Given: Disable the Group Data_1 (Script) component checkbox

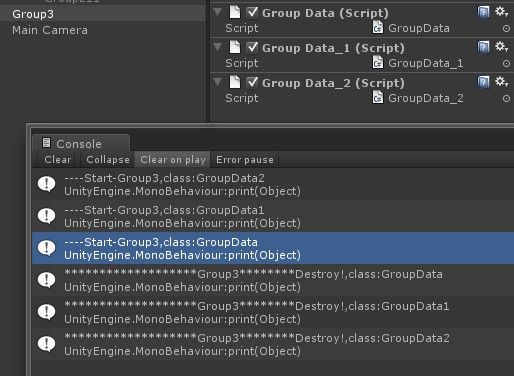Looking at the screenshot, I should (252, 47).
